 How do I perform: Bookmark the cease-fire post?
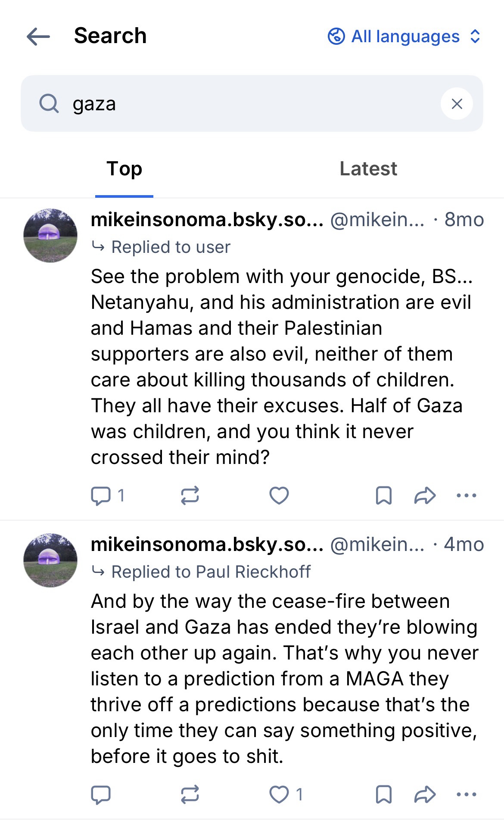(x=383, y=794)
